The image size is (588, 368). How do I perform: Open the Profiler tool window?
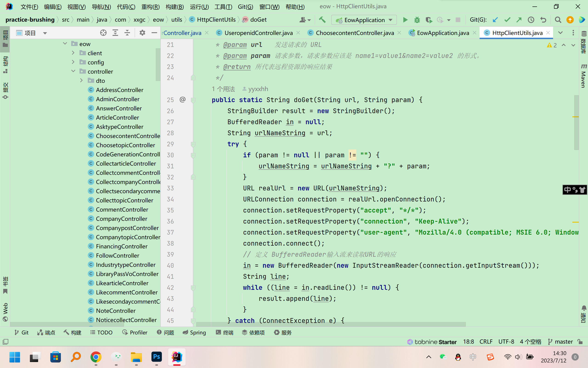tap(135, 333)
